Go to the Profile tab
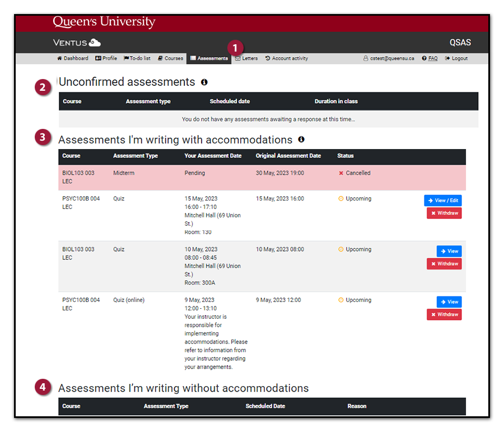The width and height of the screenshot is (504, 432). click(106, 58)
